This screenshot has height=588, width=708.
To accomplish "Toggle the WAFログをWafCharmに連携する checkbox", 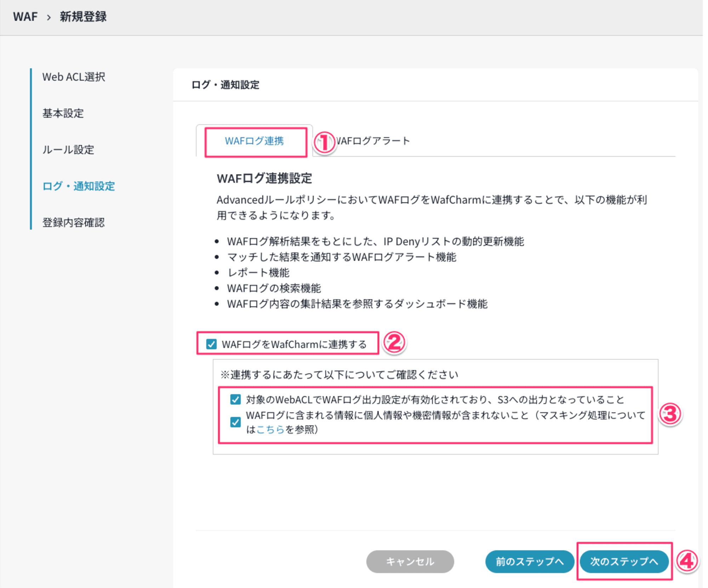I will click(211, 344).
